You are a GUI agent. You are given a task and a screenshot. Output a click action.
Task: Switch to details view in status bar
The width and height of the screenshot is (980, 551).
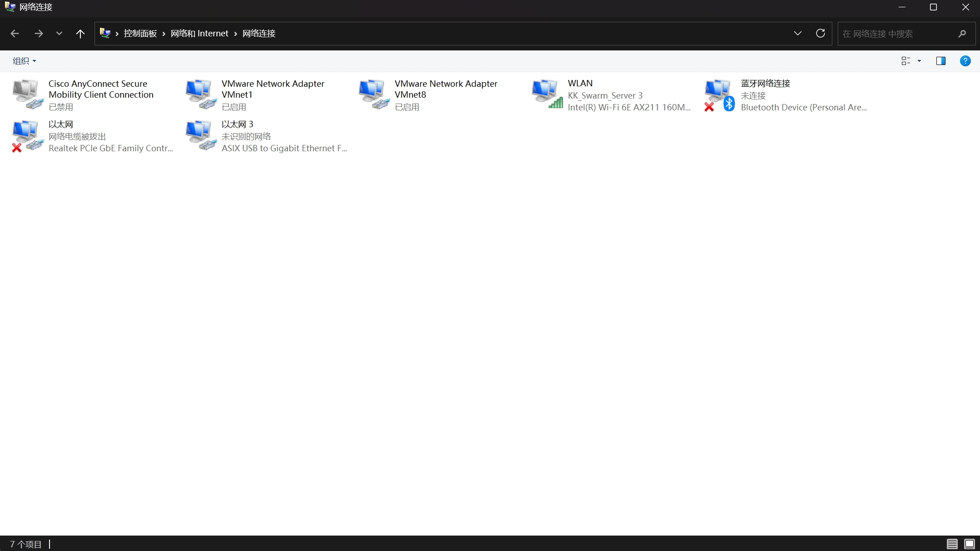pos(952,543)
